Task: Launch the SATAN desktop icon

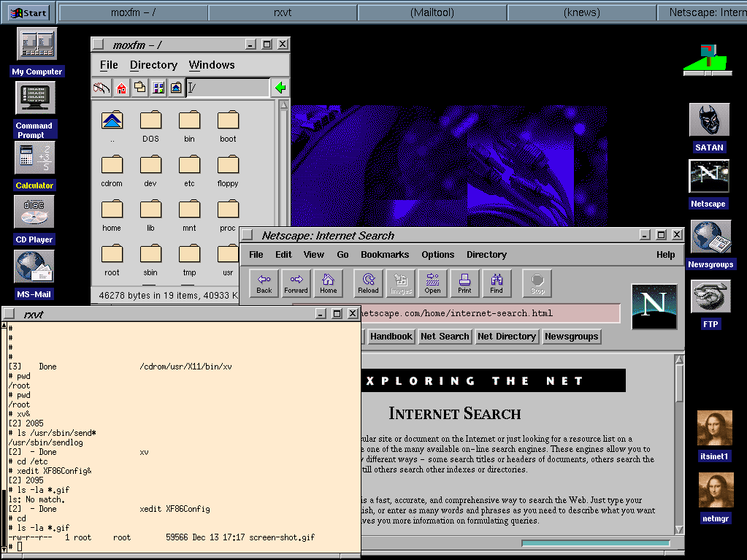Action: (709, 120)
